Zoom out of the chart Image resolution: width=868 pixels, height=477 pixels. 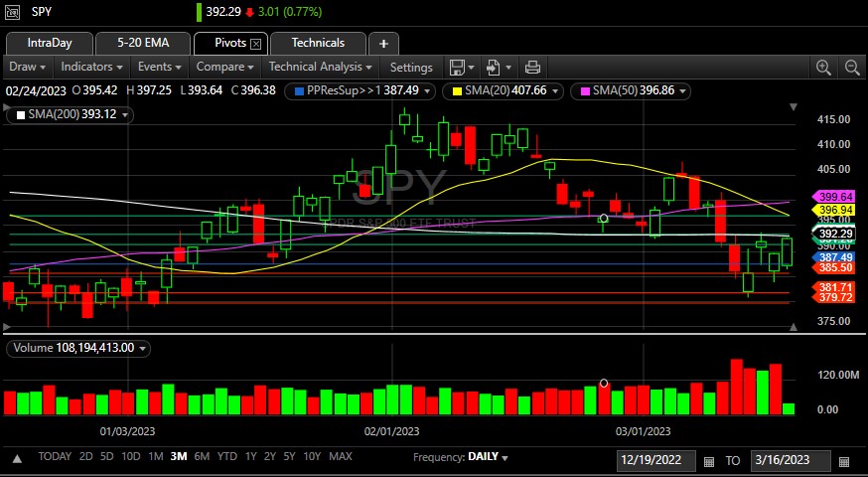(x=852, y=68)
